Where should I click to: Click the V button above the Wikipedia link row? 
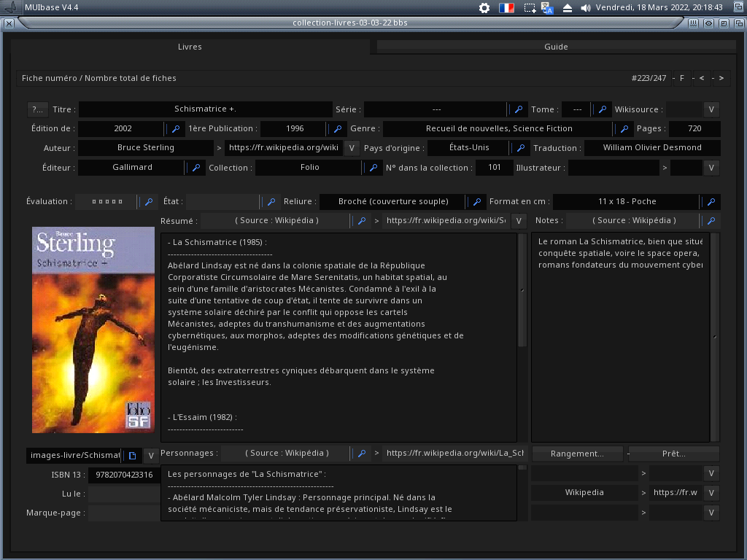click(x=711, y=473)
